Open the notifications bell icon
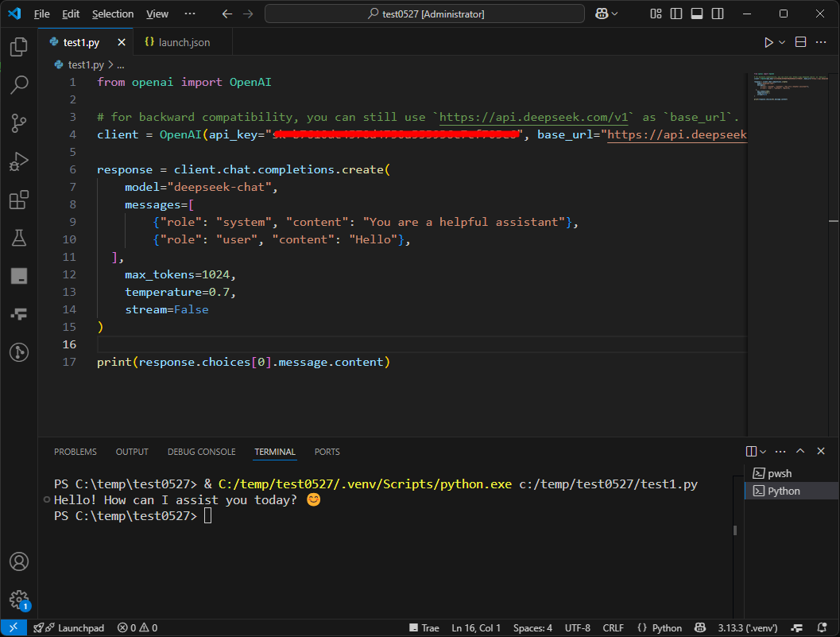840x637 pixels. [x=822, y=628]
